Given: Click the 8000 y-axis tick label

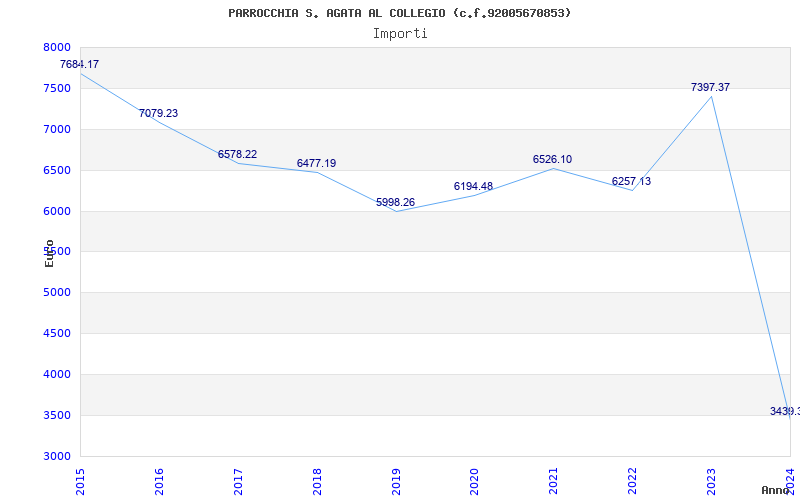Looking at the screenshot, I should 57,47.
